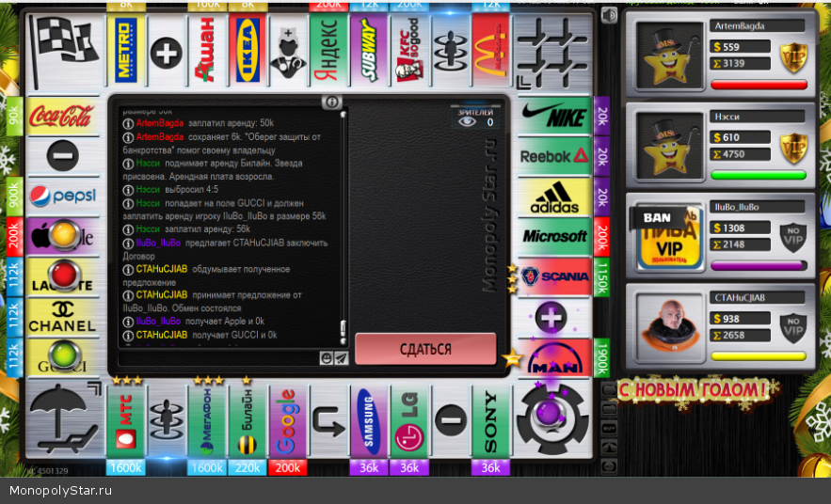This screenshot has height=504, width=831.
Task: Click the Яндекс property cell
Action: tap(328, 50)
